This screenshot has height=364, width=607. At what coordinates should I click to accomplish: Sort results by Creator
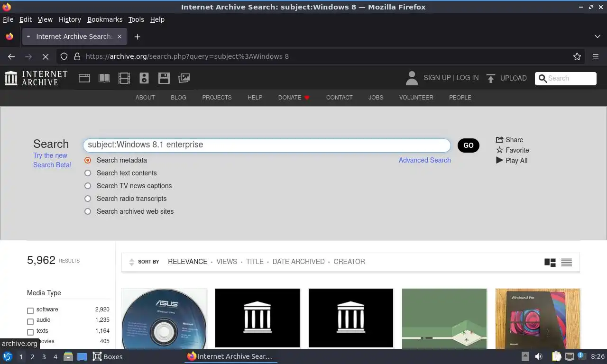[x=349, y=262]
